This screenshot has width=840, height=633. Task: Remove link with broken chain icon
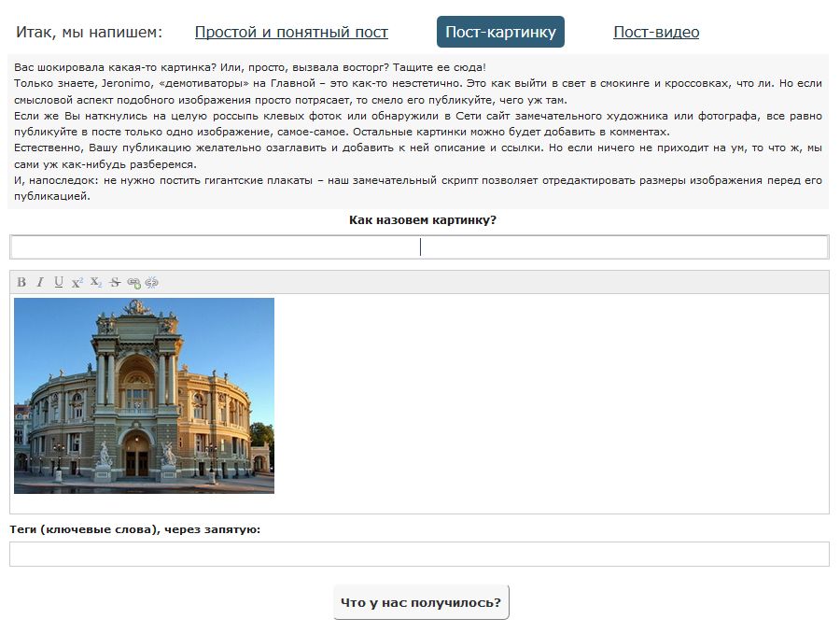tap(151, 283)
